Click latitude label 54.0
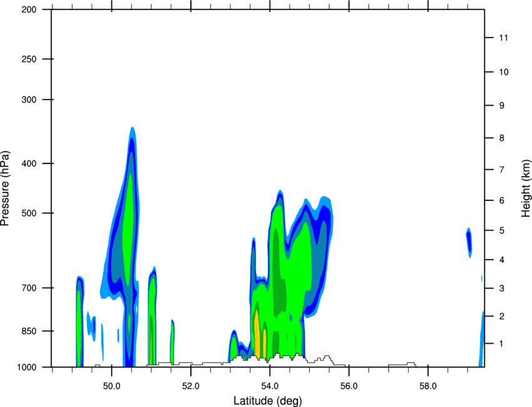532x407 pixels. (x=270, y=386)
